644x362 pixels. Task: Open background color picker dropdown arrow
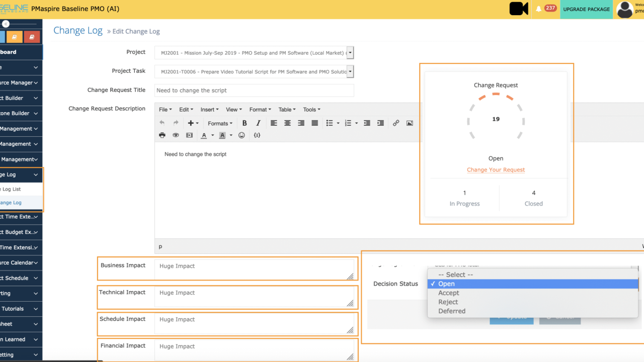[x=231, y=135]
